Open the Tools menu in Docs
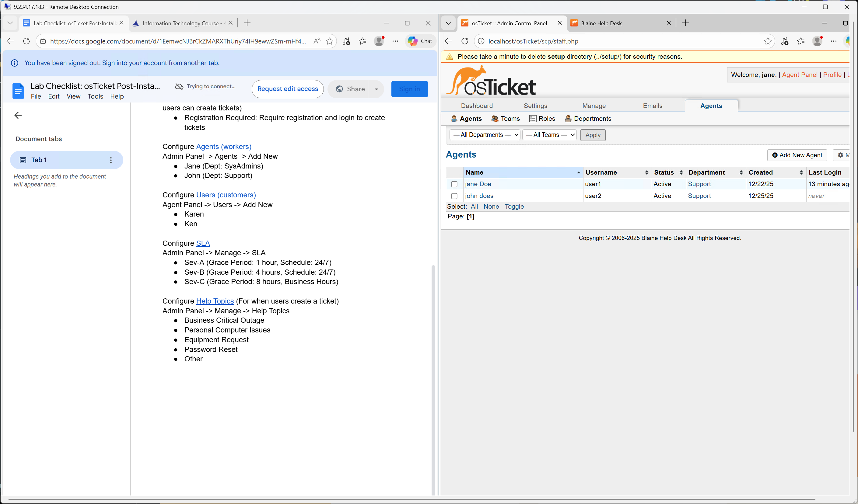 [95, 96]
